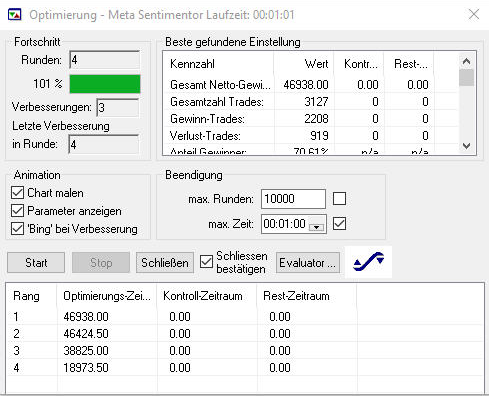Click the max. Runden input field
This screenshot has width=489, height=396.
pyautogui.click(x=293, y=199)
